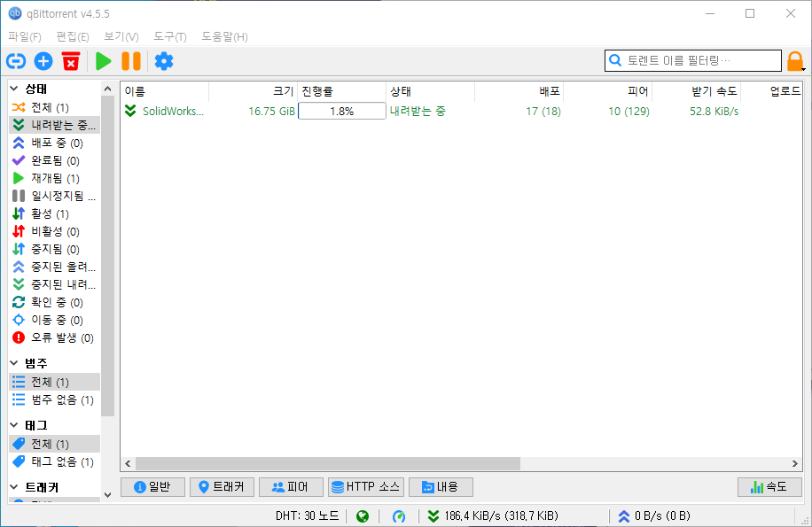Open the 보기(V) menu

tap(121, 36)
